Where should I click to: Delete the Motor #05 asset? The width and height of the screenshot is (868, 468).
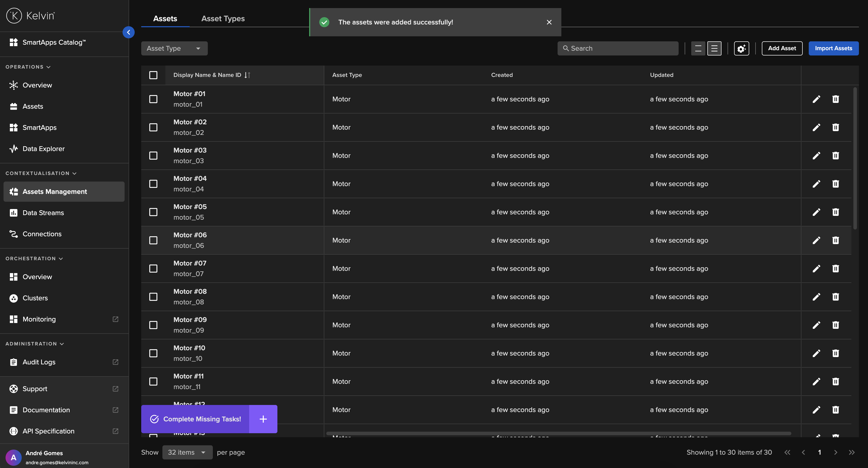(x=836, y=212)
